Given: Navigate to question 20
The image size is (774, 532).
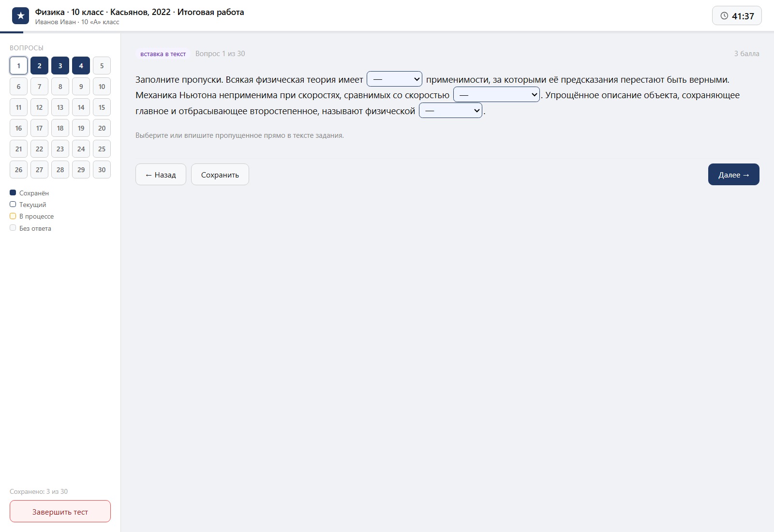Looking at the screenshot, I should click(x=102, y=128).
